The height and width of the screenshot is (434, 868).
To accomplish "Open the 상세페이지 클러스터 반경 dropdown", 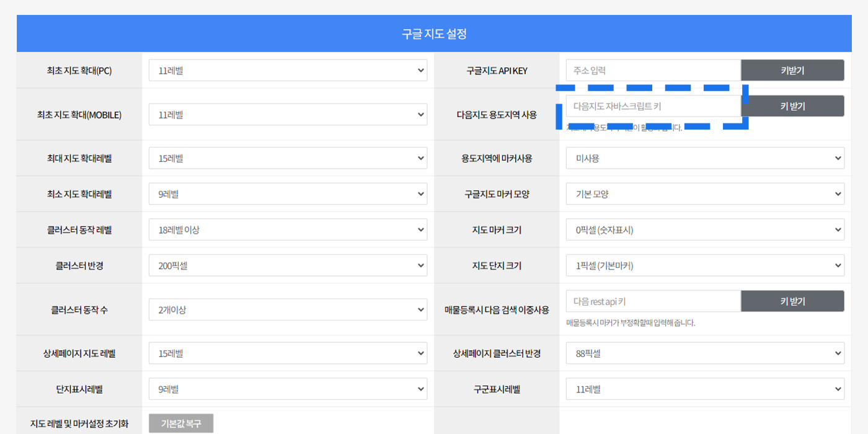I will tap(704, 353).
